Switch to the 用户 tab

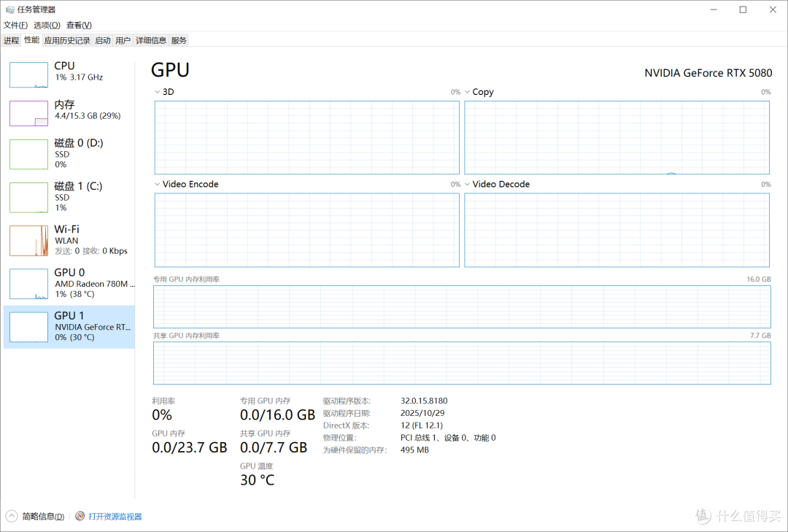[x=123, y=41]
